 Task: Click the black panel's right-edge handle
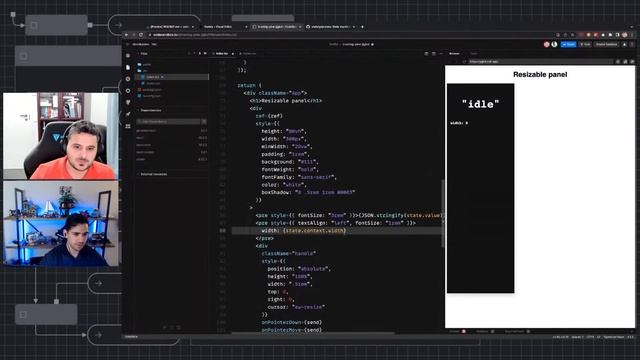point(513,188)
